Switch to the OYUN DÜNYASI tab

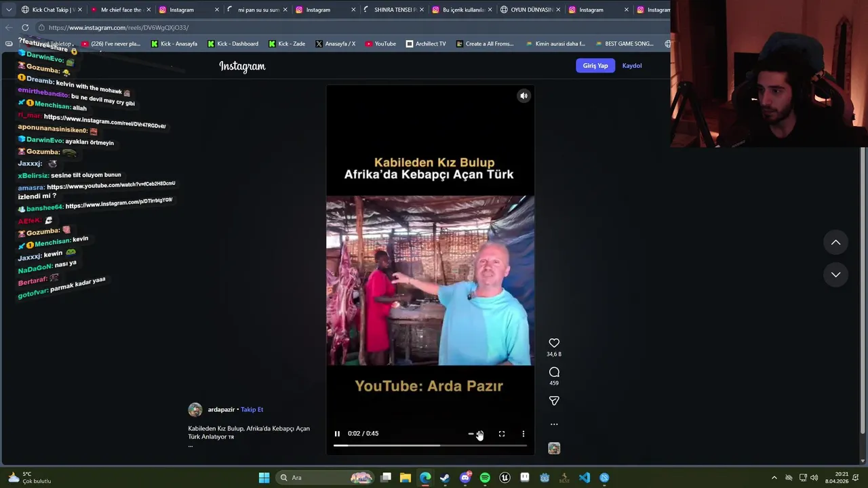tap(530, 9)
